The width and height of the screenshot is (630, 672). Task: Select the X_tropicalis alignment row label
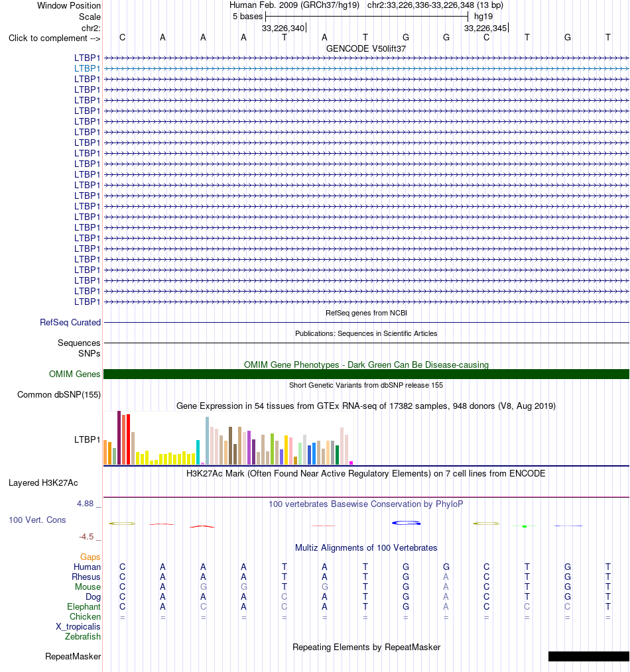coord(78,626)
